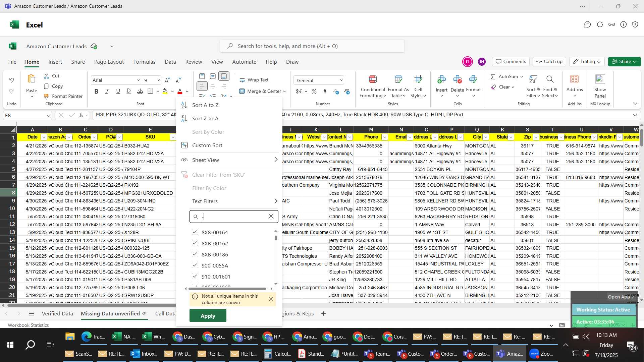Uncheck the 910-001601 filter checkbox
The image size is (644, 362).
(195, 276)
